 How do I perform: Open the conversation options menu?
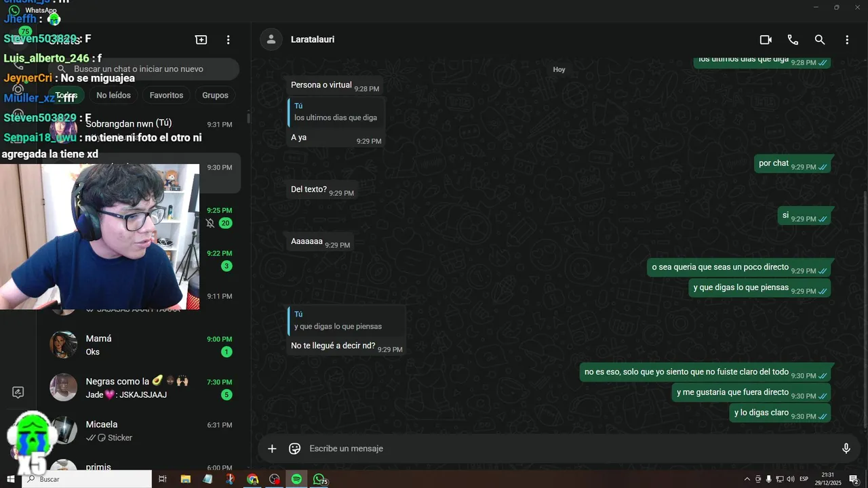click(847, 40)
